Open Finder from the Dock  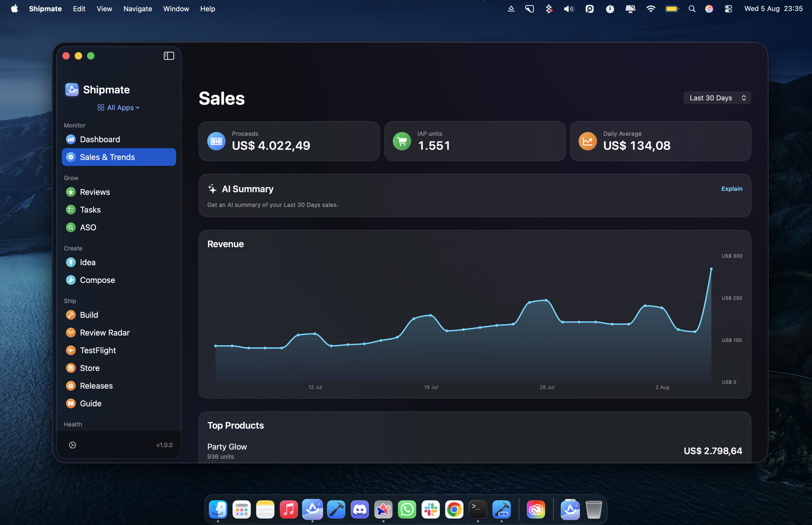click(x=218, y=510)
